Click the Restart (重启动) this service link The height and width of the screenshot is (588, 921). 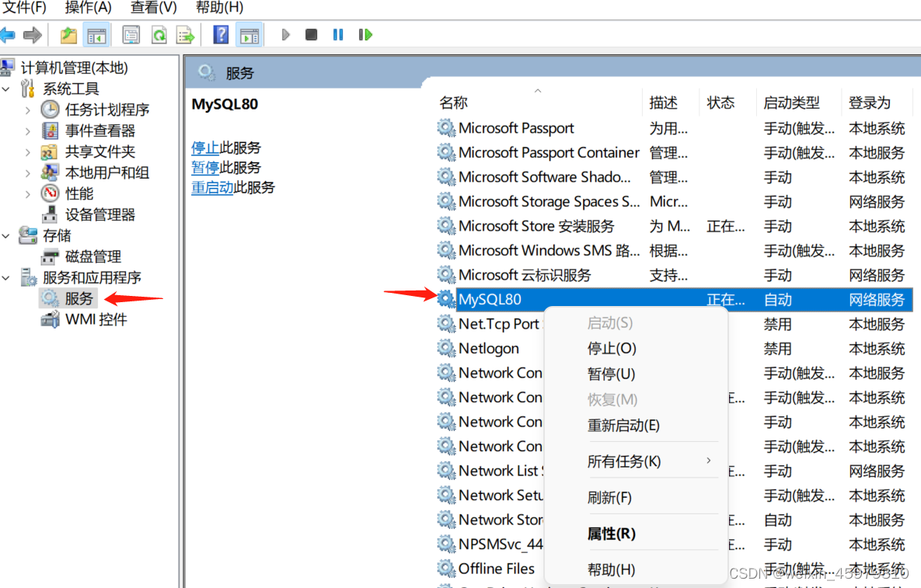[x=212, y=188]
